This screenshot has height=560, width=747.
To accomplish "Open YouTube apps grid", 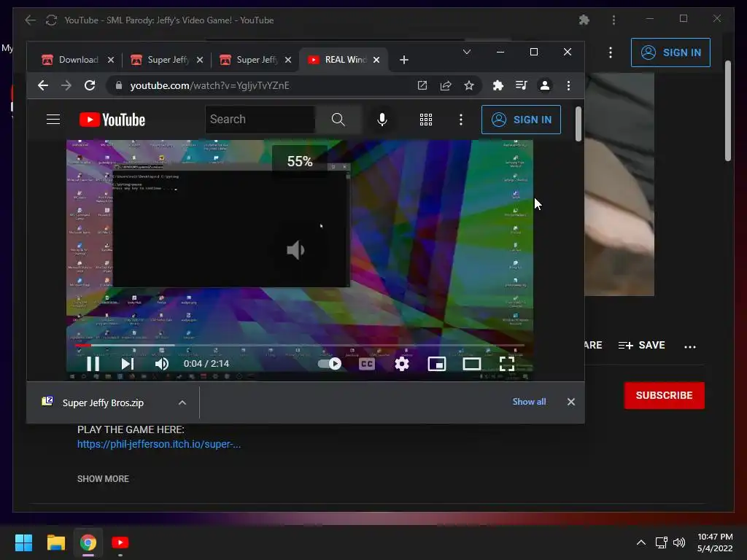I will [x=426, y=120].
